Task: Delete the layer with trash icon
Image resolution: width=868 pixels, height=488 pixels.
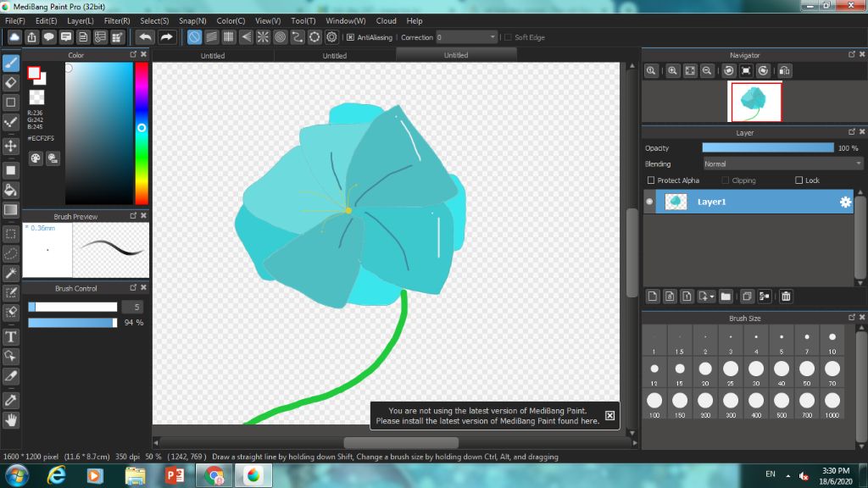Action: 786,297
